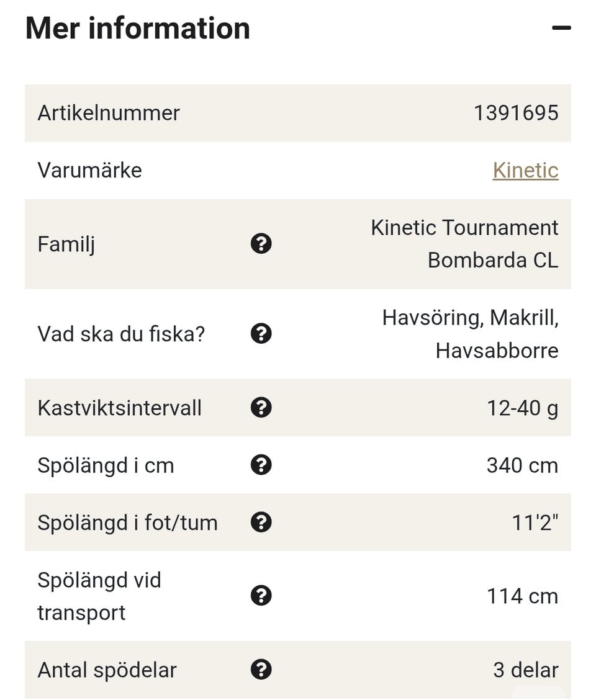The image size is (596, 700).
Task: Click question mark beside Spölängd i cm
Action: 261,465
